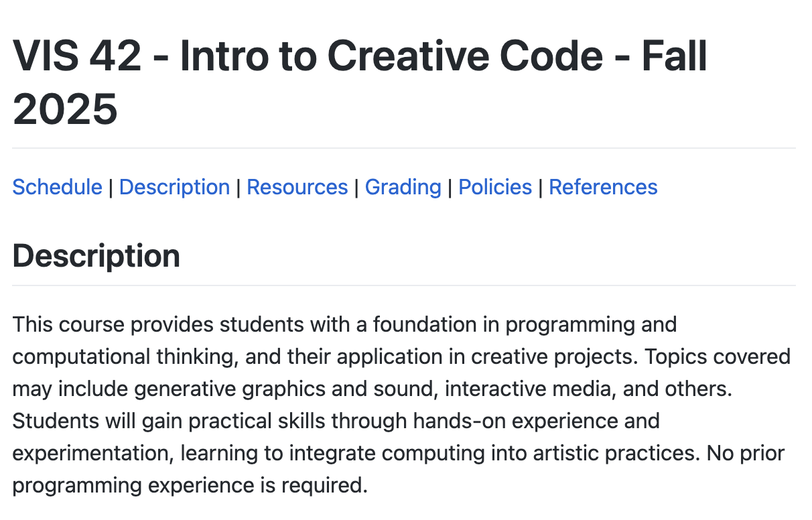Viewport: 812px width, 520px height.
Task: Go to the Grading section link
Action: pyautogui.click(x=403, y=187)
